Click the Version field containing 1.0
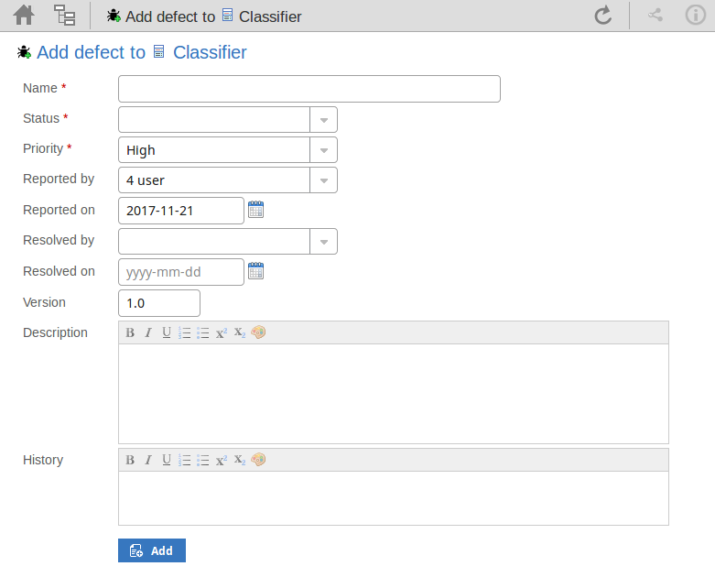Viewport: 715px width, 588px height. (x=159, y=302)
